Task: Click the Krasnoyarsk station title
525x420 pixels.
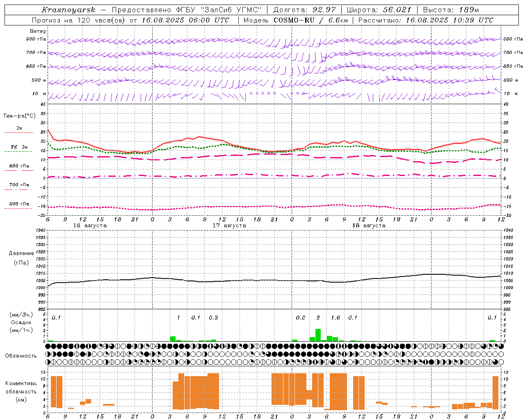Action: pyautogui.click(x=68, y=10)
